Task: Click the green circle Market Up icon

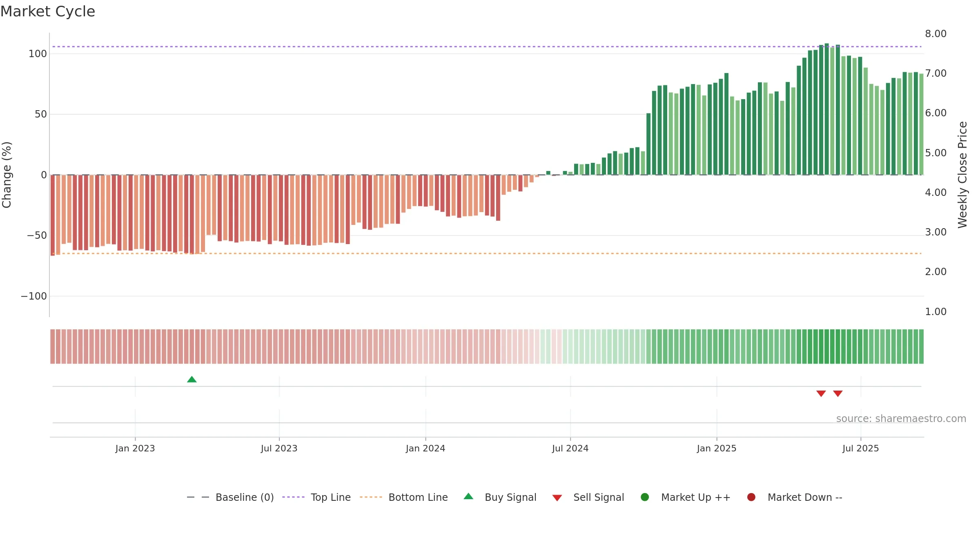Action: click(645, 497)
